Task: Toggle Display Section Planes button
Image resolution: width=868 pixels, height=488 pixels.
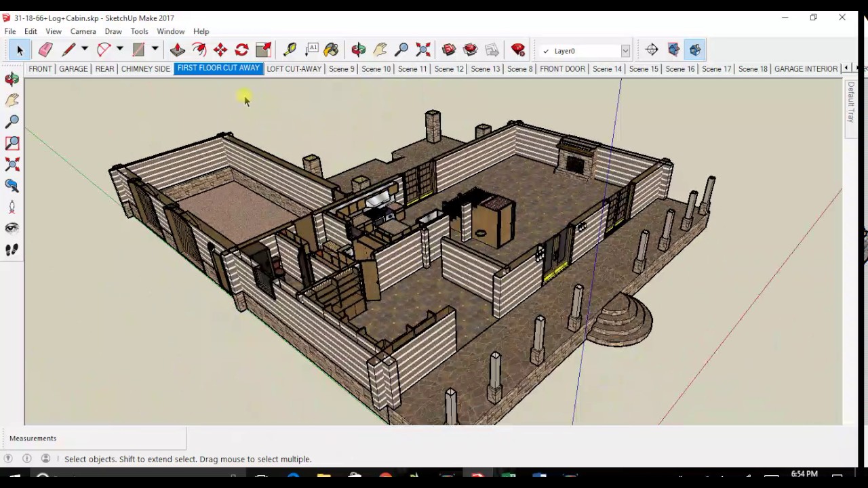Action: 673,49
